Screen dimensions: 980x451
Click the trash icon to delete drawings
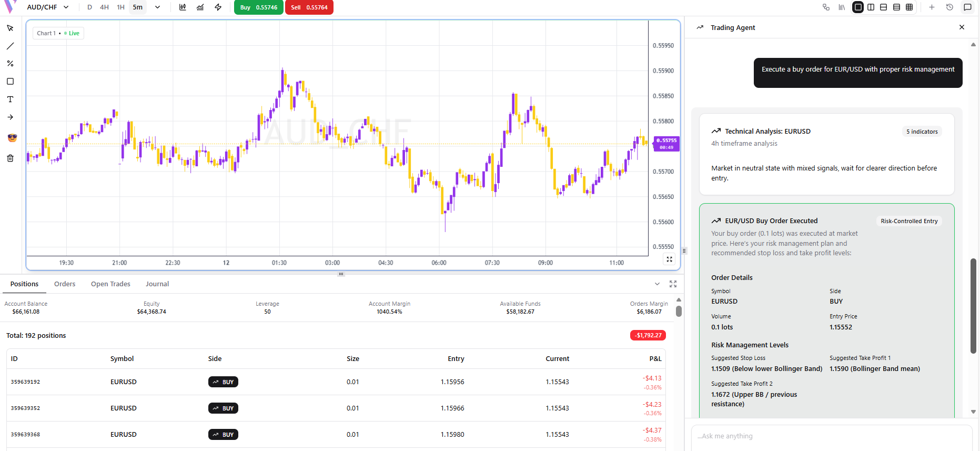pyautogui.click(x=10, y=158)
